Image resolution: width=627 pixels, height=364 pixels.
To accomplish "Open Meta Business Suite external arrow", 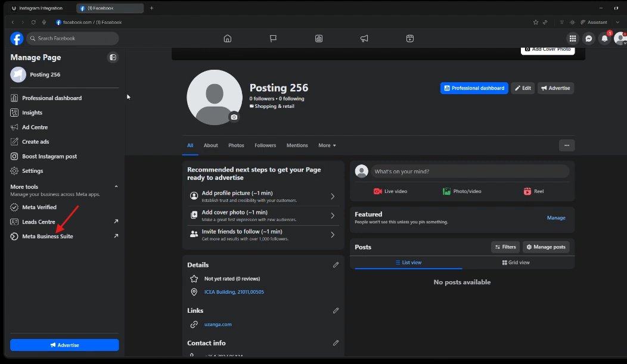I will (x=116, y=236).
